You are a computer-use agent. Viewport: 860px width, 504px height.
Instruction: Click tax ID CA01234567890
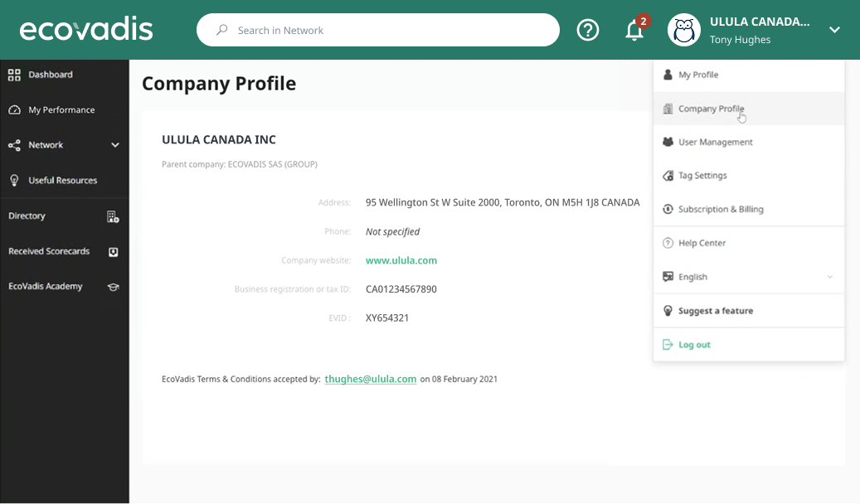[401, 289]
